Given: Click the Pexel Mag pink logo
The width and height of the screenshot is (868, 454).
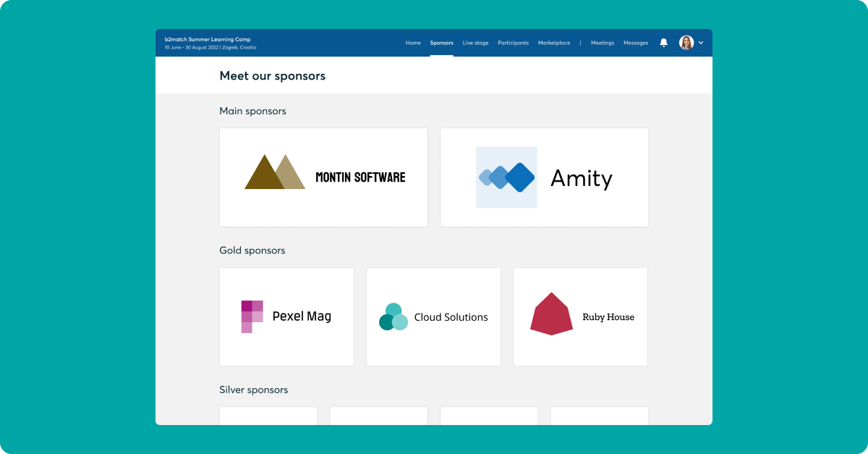Looking at the screenshot, I should [252, 316].
